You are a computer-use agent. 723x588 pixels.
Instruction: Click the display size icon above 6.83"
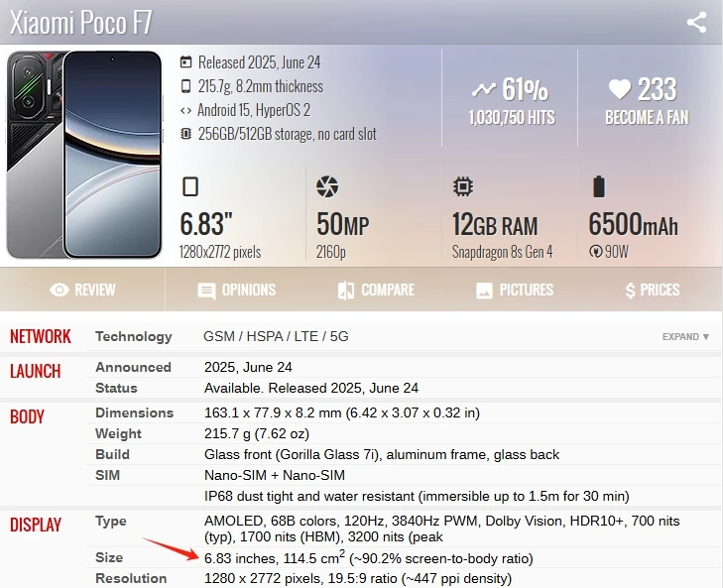pyautogui.click(x=190, y=186)
